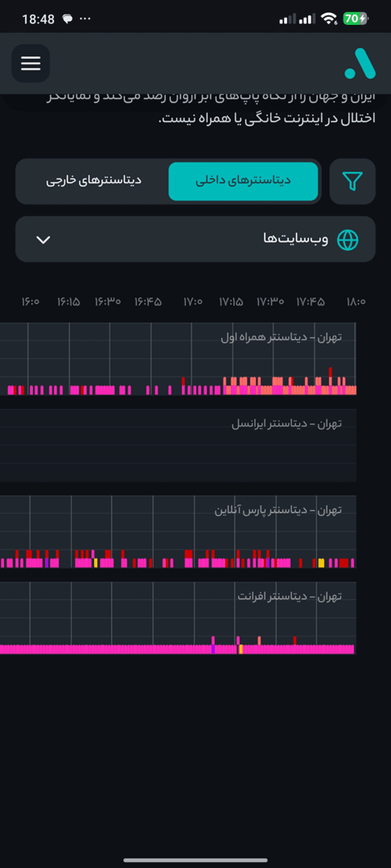Switch to دیتاسنترهای خارجی
The height and width of the screenshot is (868, 391).
pos(94,181)
